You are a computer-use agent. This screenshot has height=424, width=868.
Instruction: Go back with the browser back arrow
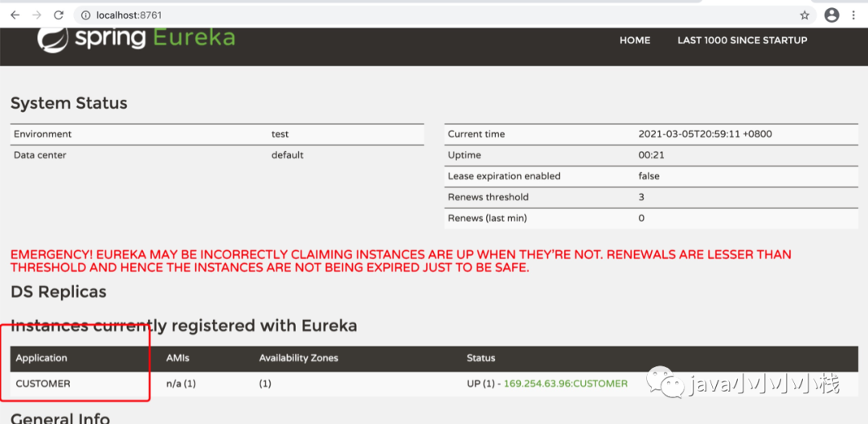15,15
